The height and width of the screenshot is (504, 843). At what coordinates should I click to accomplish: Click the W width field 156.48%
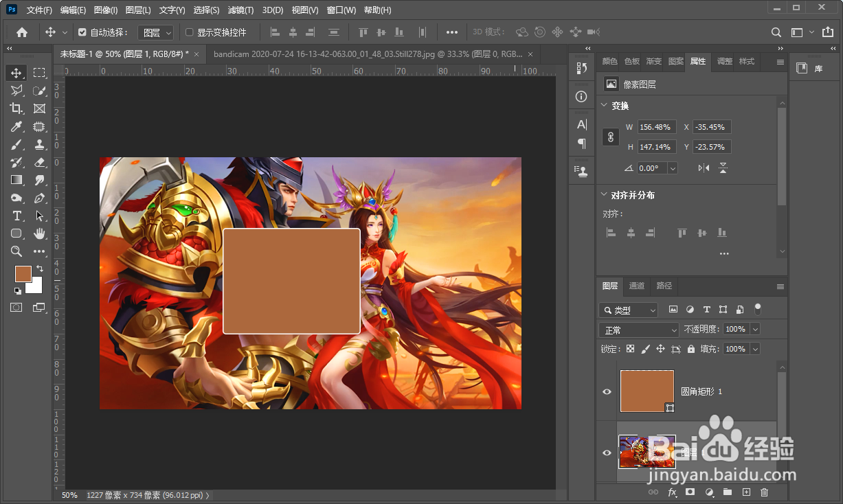657,127
